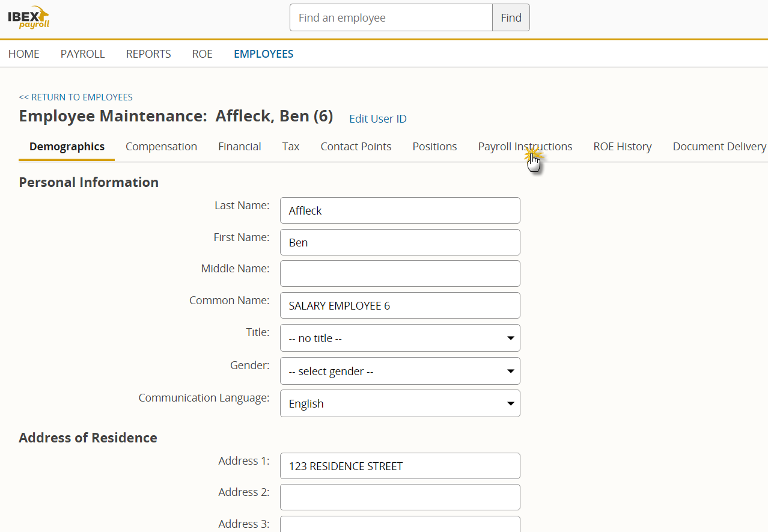
Task: Open the Tax tab
Action: click(x=291, y=146)
